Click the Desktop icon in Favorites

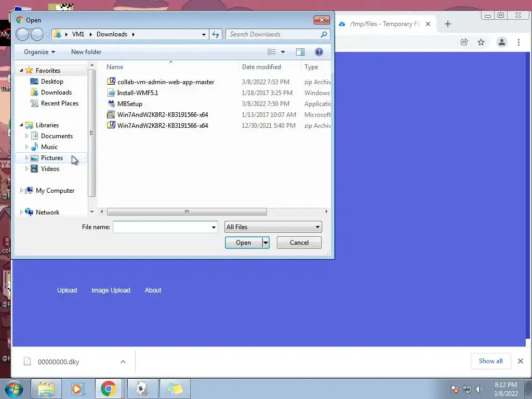pyautogui.click(x=34, y=82)
